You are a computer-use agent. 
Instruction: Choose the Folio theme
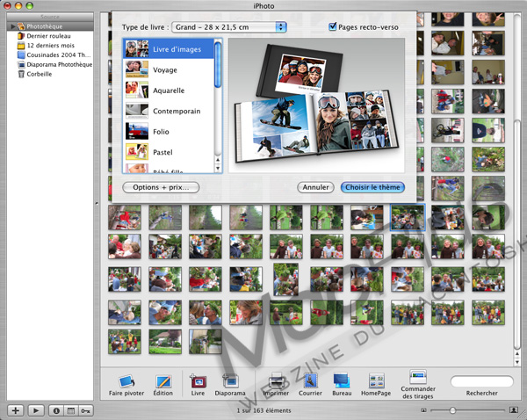169,132
